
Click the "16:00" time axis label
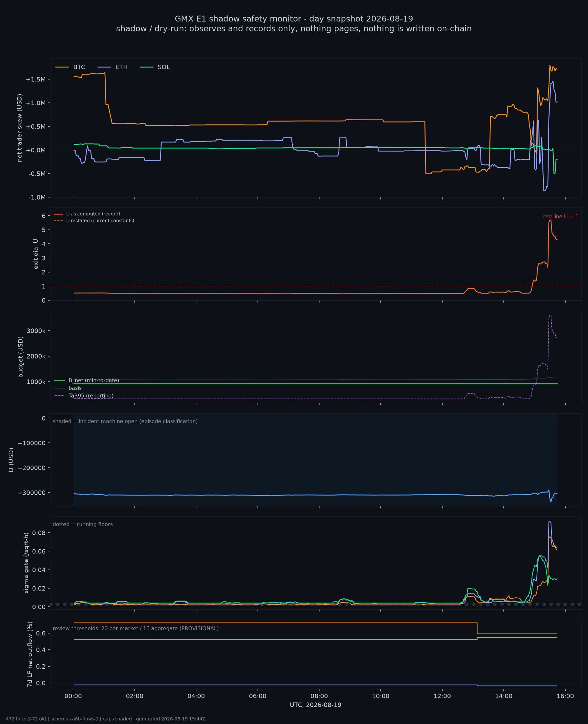[565, 696]
